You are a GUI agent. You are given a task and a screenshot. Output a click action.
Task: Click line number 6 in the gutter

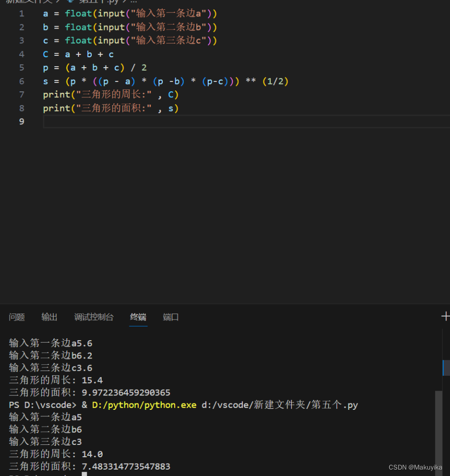[22, 81]
